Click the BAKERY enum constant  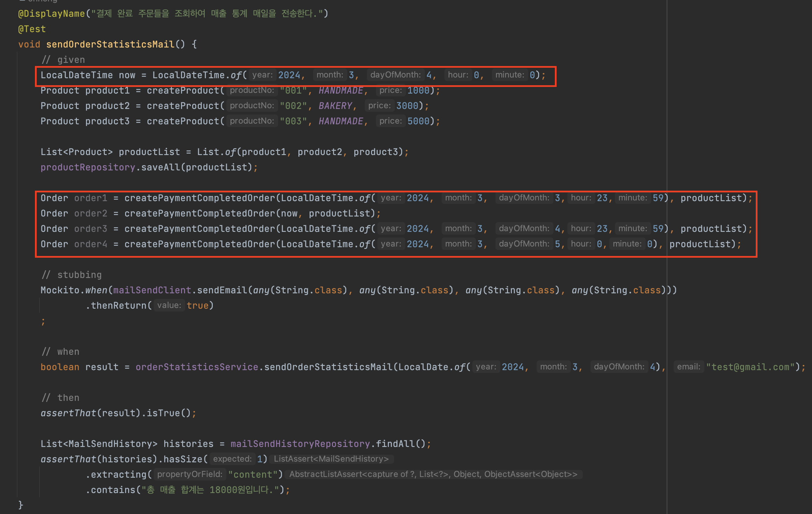(x=335, y=106)
